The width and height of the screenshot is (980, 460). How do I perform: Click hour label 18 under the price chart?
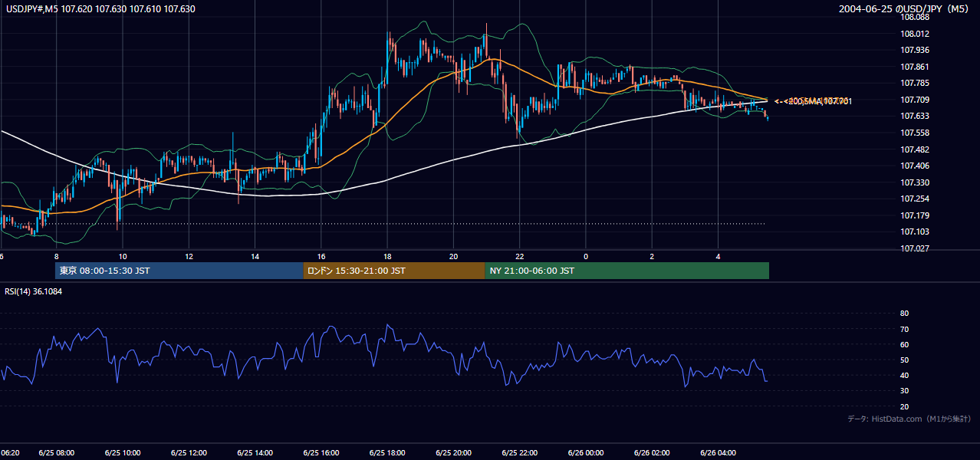387,256
